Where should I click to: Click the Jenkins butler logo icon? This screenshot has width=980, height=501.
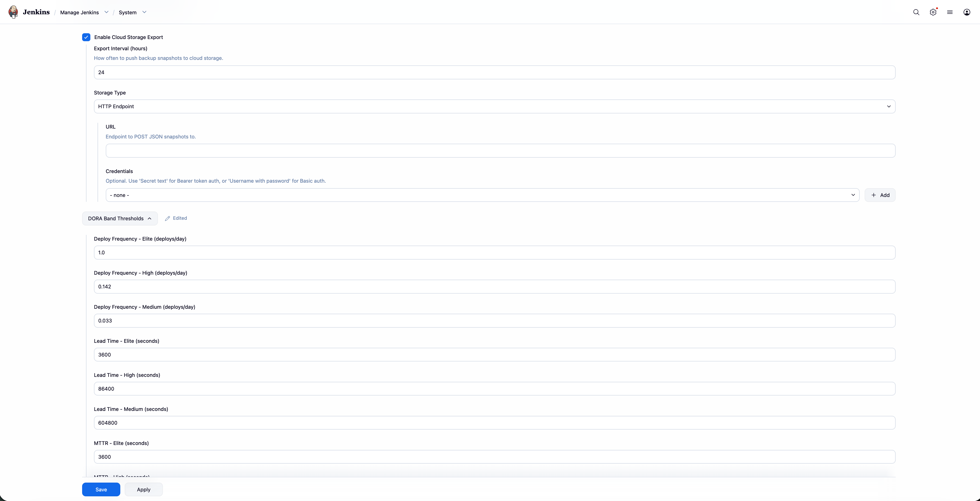point(13,12)
